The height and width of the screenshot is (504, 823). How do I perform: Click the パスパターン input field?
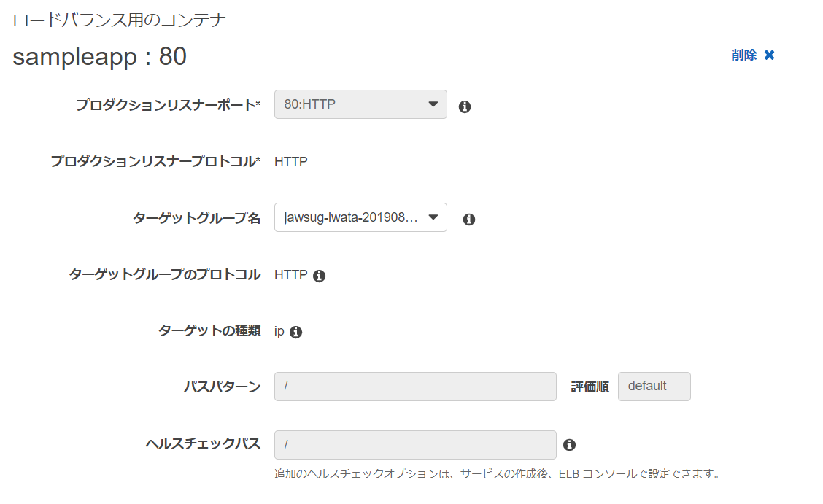tap(414, 387)
